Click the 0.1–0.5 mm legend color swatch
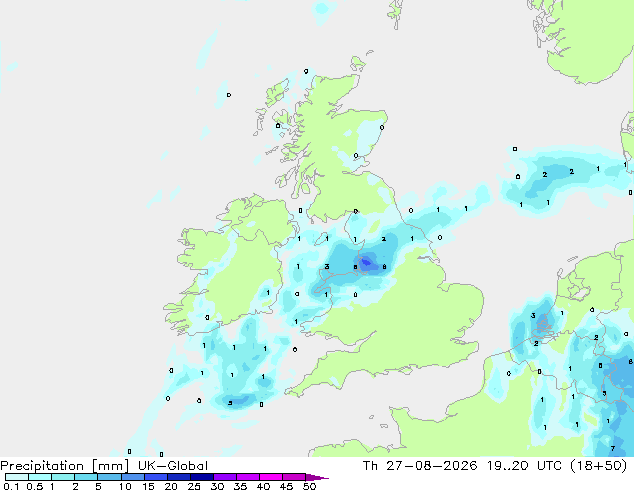Screen dimensions: 634x490 [17, 477]
